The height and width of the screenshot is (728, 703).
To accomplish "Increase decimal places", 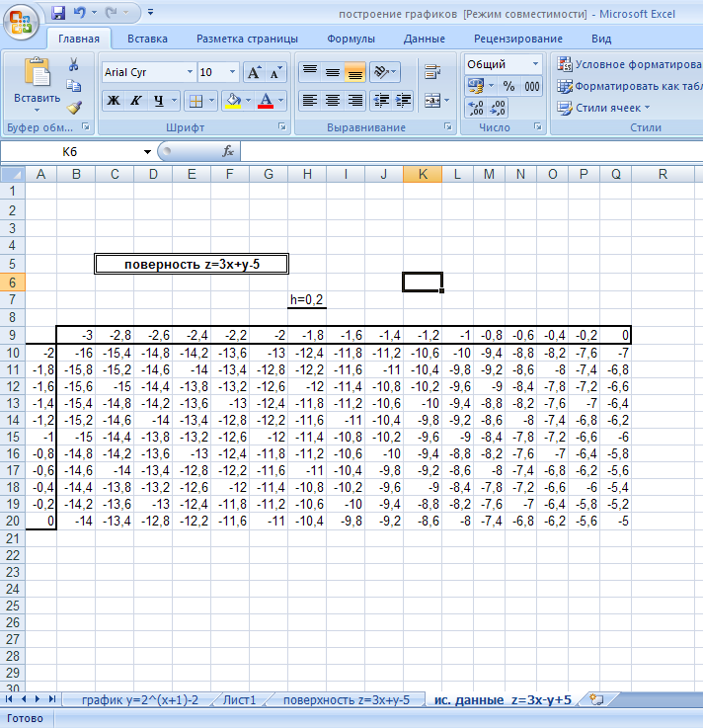I will 476,109.
